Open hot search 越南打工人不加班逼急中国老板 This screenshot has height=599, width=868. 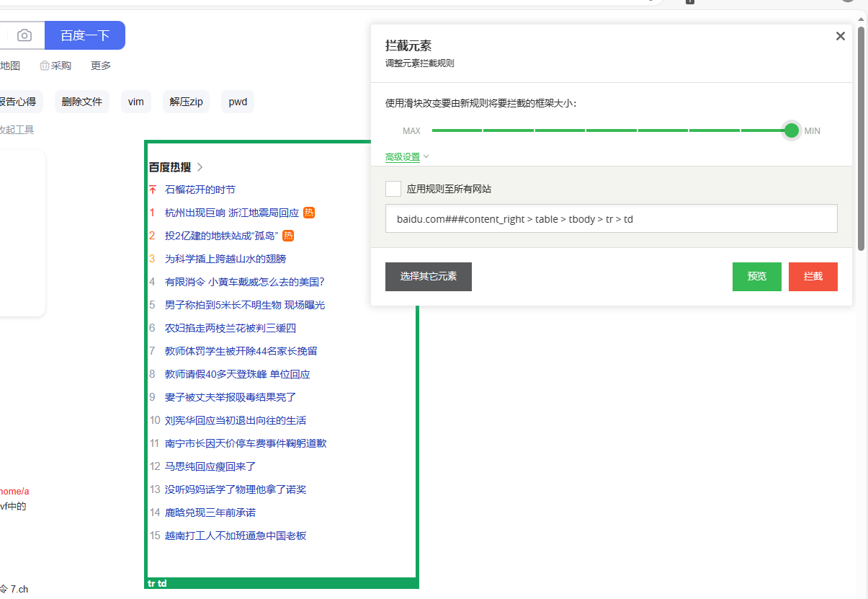click(236, 536)
